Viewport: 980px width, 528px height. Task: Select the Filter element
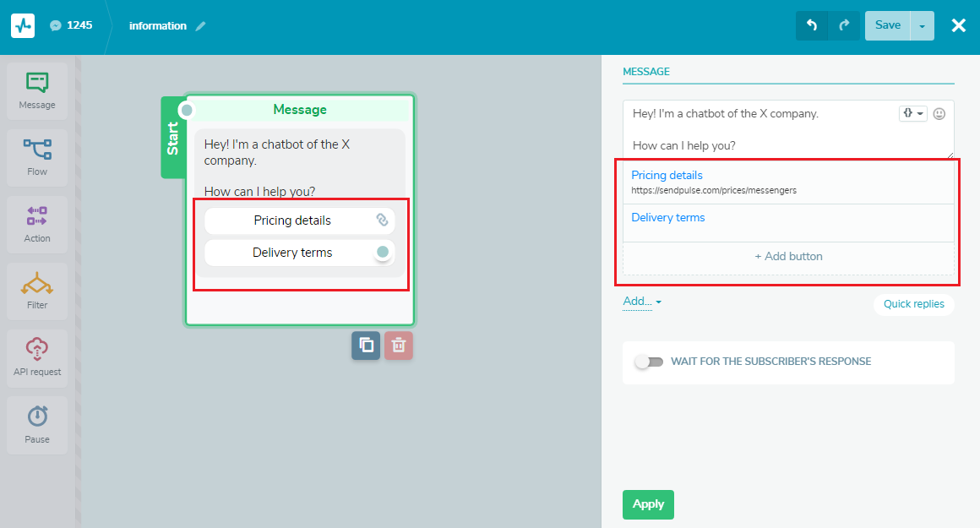36,291
